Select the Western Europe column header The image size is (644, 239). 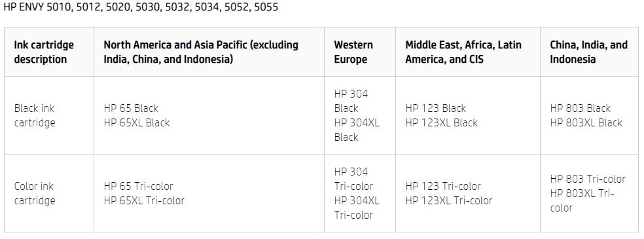click(x=353, y=52)
